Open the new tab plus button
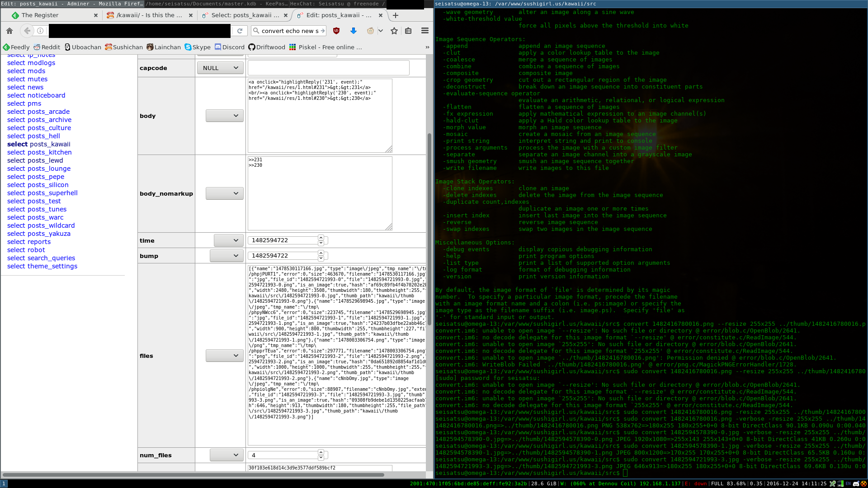The width and height of the screenshot is (868, 488). click(396, 15)
